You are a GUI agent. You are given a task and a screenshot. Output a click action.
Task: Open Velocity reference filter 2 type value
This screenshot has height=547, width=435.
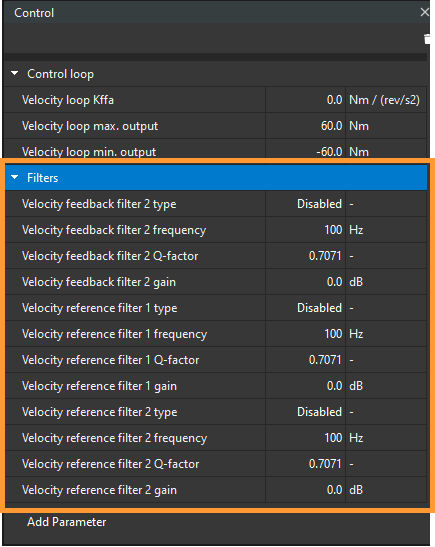[x=305, y=412]
